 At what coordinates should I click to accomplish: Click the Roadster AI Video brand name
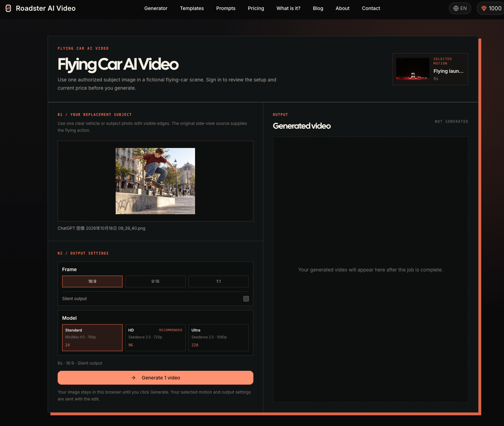(x=46, y=8)
